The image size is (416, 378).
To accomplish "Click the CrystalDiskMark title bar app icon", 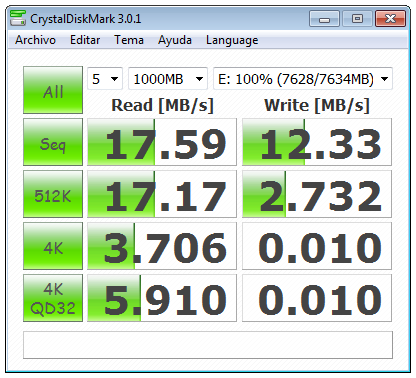I will coord(18,18).
